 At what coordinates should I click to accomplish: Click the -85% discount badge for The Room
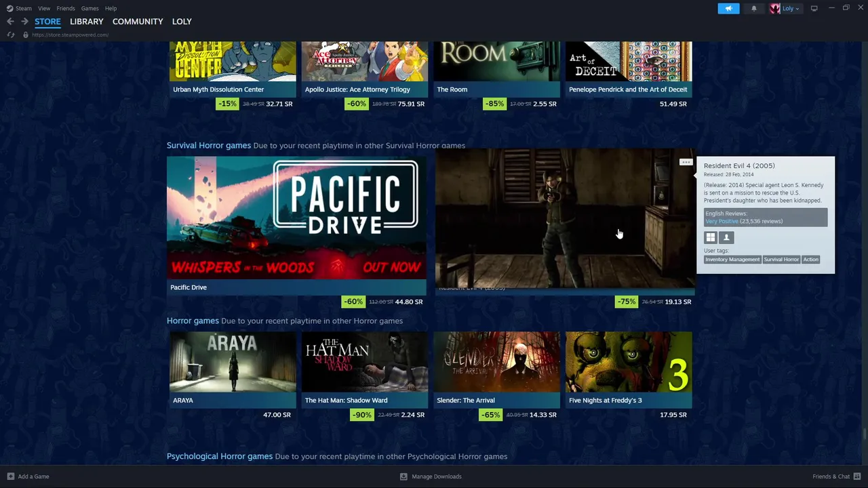pos(494,104)
